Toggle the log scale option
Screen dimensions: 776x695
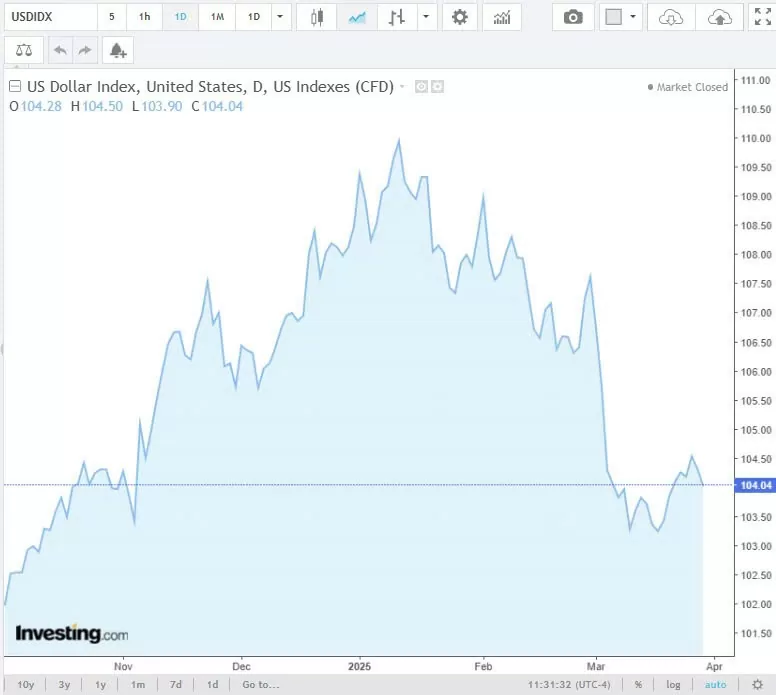pyautogui.click(x=673, y=685)
